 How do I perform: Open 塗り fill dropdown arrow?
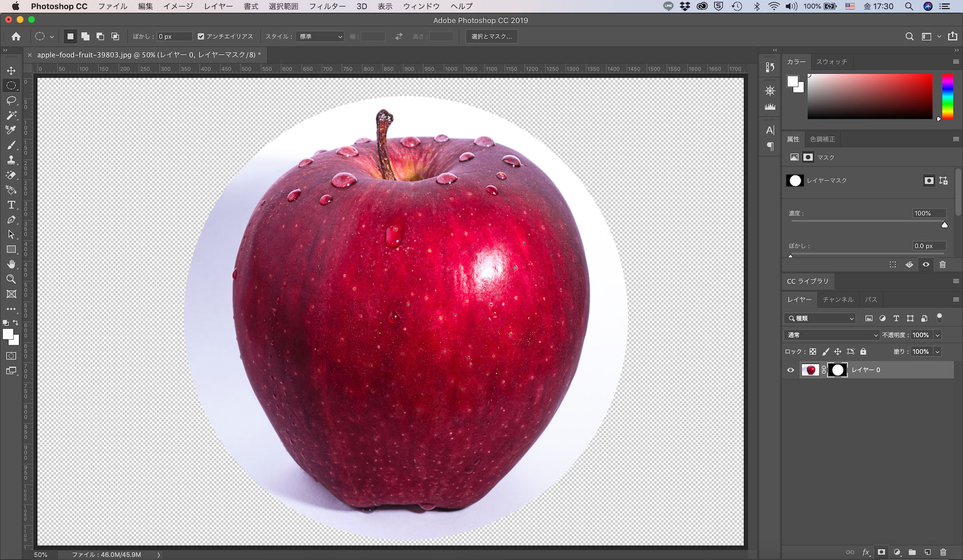click(937, 351)
